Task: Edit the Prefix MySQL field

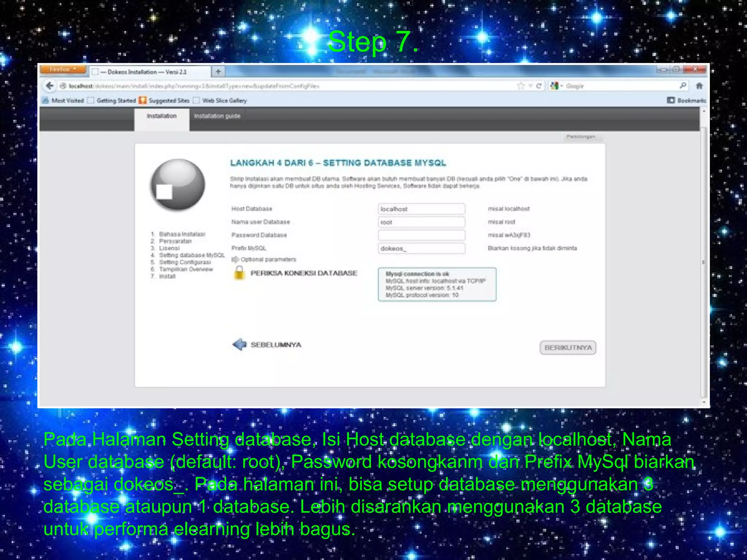Action: click(x=422, y=248)
